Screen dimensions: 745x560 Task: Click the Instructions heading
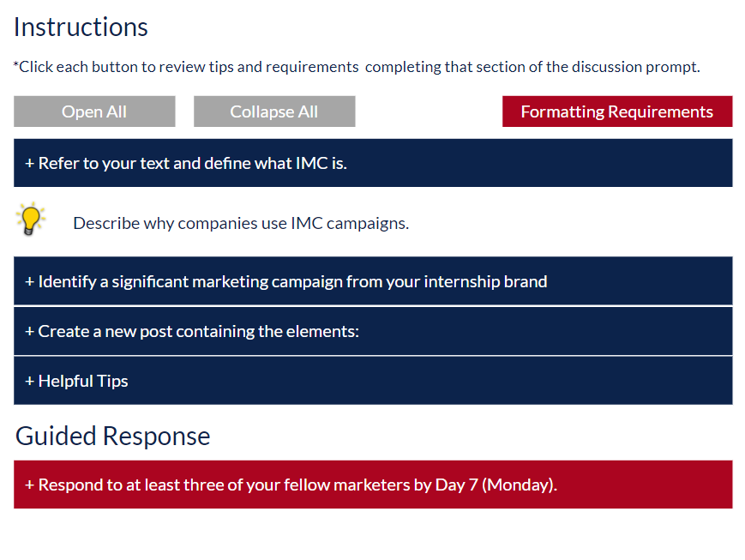point(81,27)
